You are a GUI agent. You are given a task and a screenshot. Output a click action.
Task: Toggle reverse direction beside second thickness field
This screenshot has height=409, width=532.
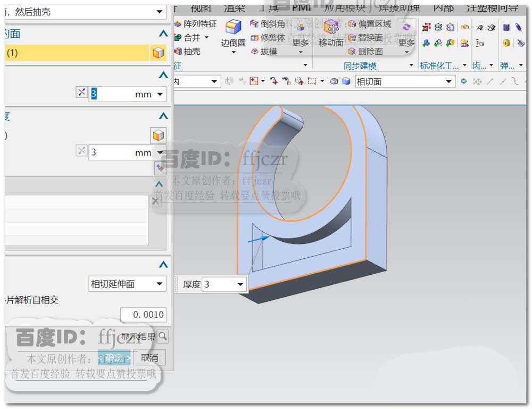pos(81,152)
